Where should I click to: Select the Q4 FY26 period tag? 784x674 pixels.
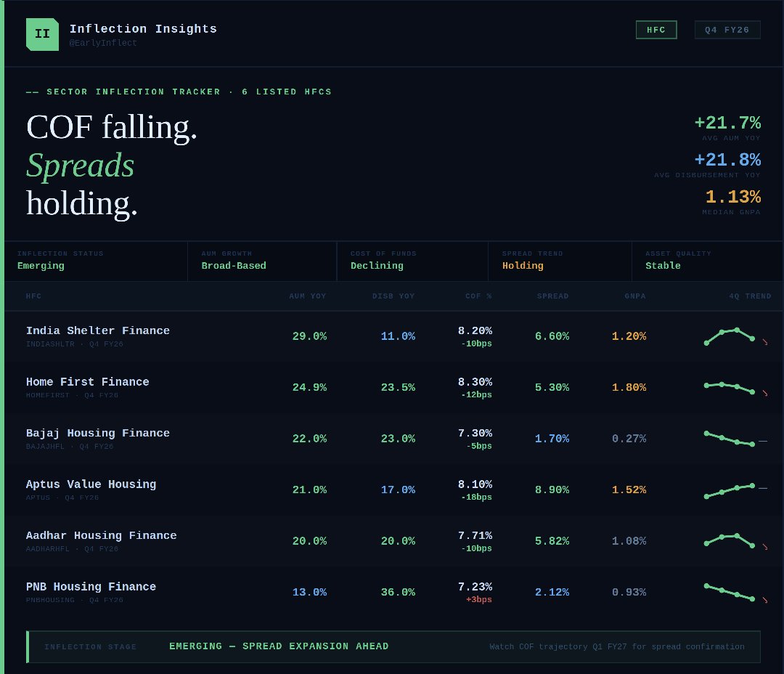pos(727,30)
